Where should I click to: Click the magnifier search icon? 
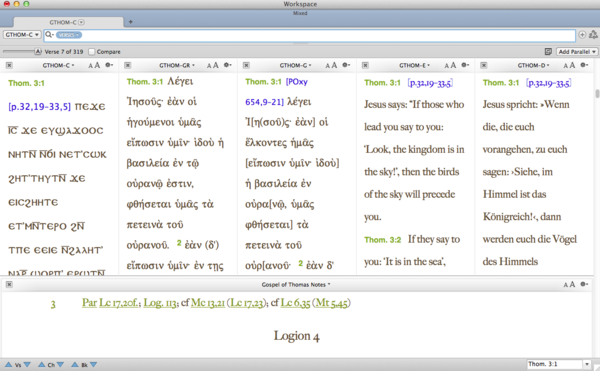coord(49,35)
